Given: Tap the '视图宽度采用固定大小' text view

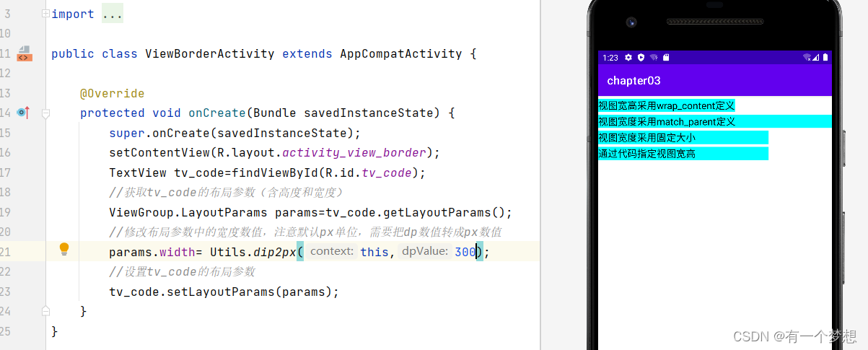Looking at the screenshot, I should coord(683,137).
